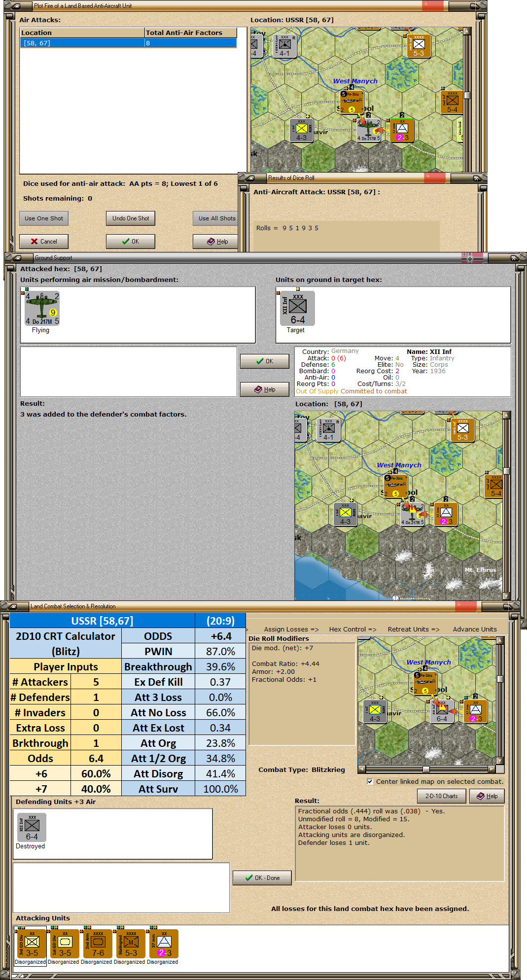Select the destroyed XII Inf 6-4 defender
This screenshot has height=980, width=527.
(x=32, y=827)
